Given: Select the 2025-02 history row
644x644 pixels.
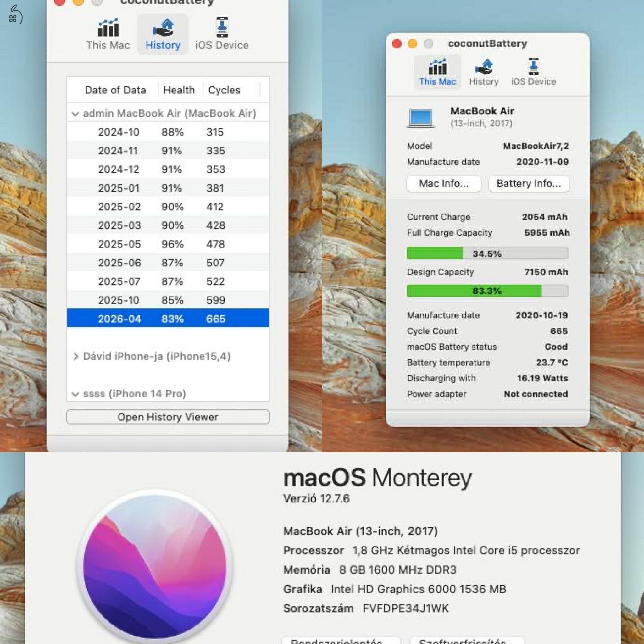Looking at the screenshot, I should coord(168,207).
